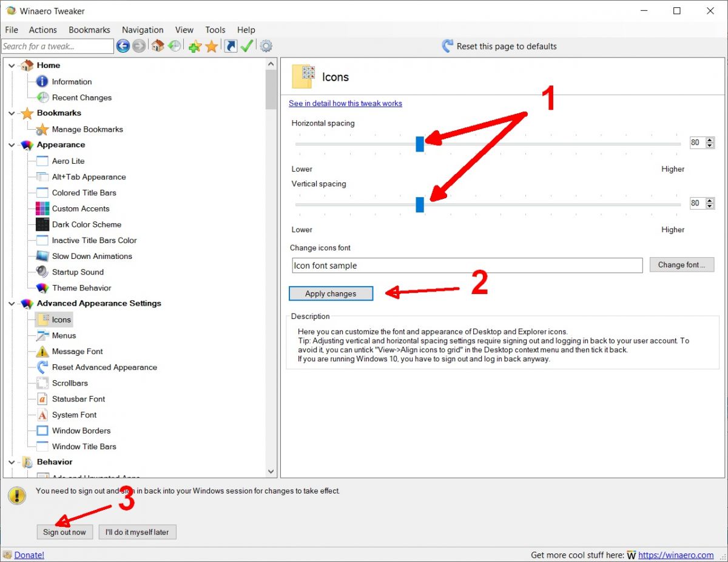Open the View menu
728x562 pixels.
(184, 30)
